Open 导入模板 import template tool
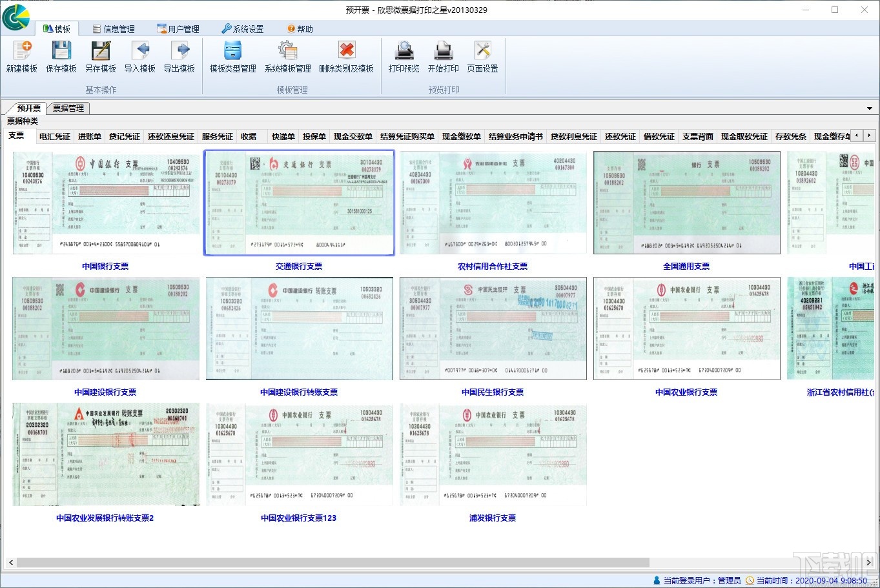The width and height of the screenshot is (880, 588). point(140,52)
